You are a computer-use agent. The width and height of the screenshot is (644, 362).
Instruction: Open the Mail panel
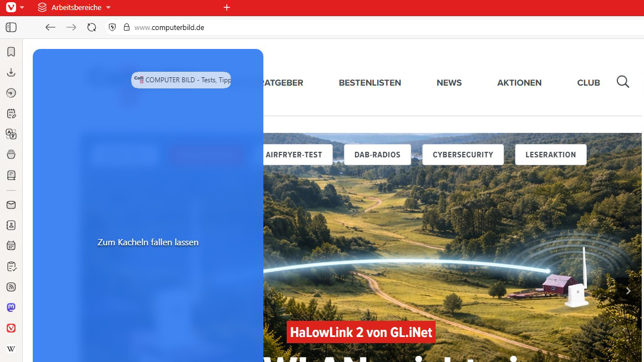11,205
